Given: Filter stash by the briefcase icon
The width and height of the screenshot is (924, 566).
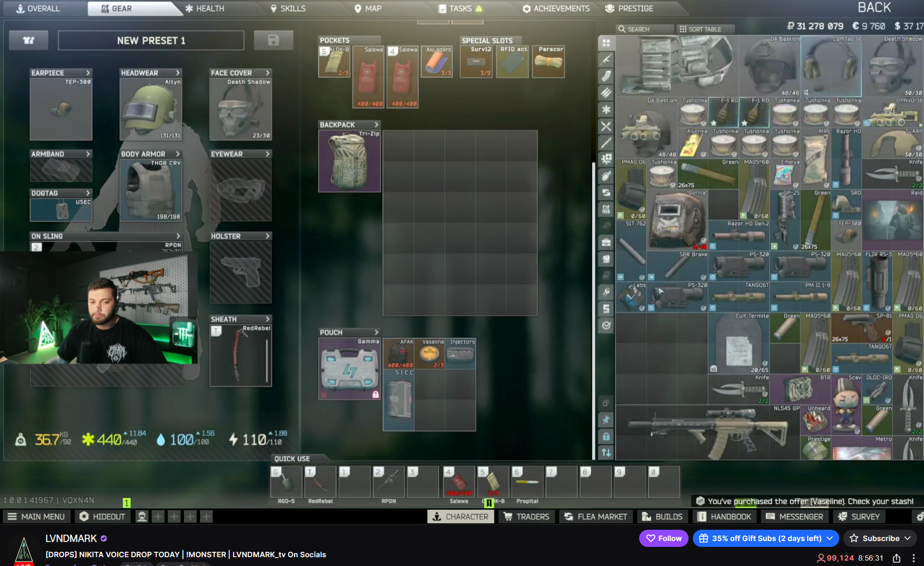Looking at the screenshot, I should pos(606,242).
